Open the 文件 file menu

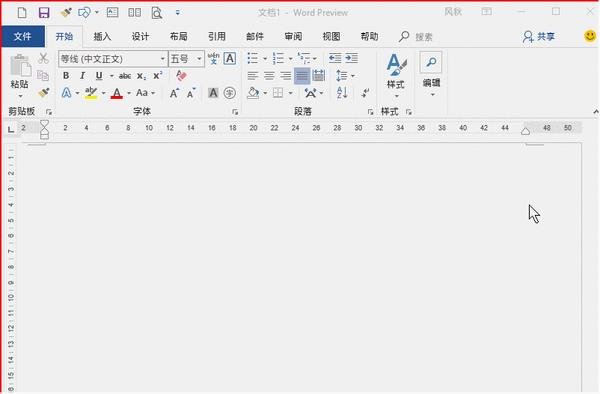[x=23, y=37]
